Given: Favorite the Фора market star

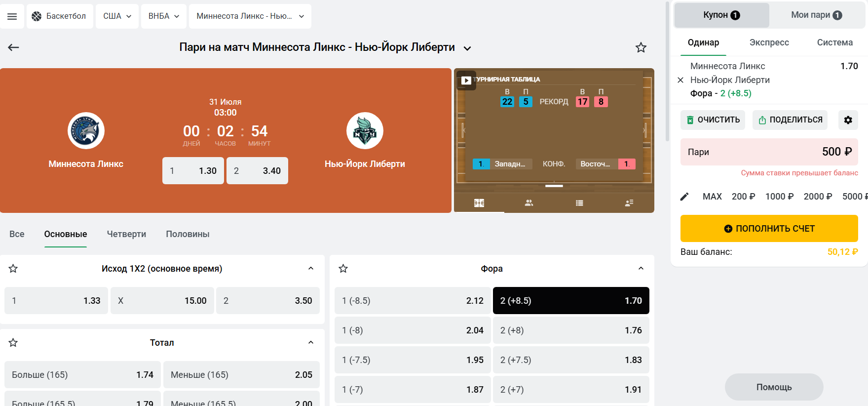Looking at the screenshot, I should (343, 269).
